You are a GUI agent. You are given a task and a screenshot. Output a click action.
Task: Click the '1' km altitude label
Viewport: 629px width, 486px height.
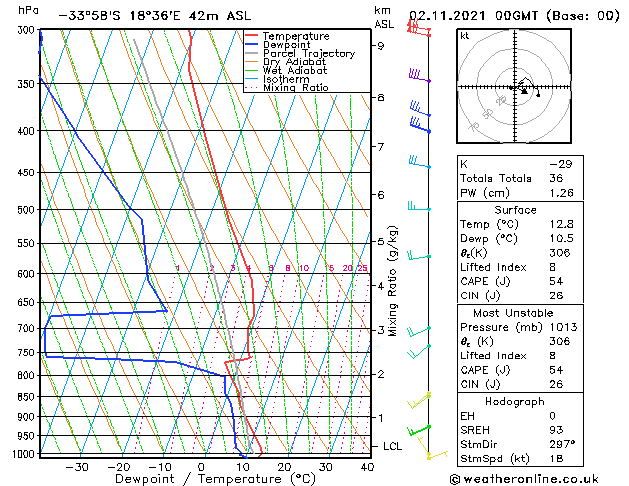pos(380,418)
